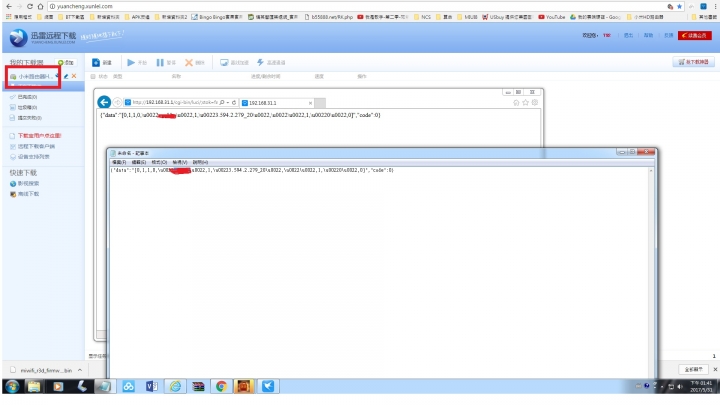This screenshot has height=405, width=720.
Task: Click the help link in header
Action: pyautogui.click(x=648, y=35)
